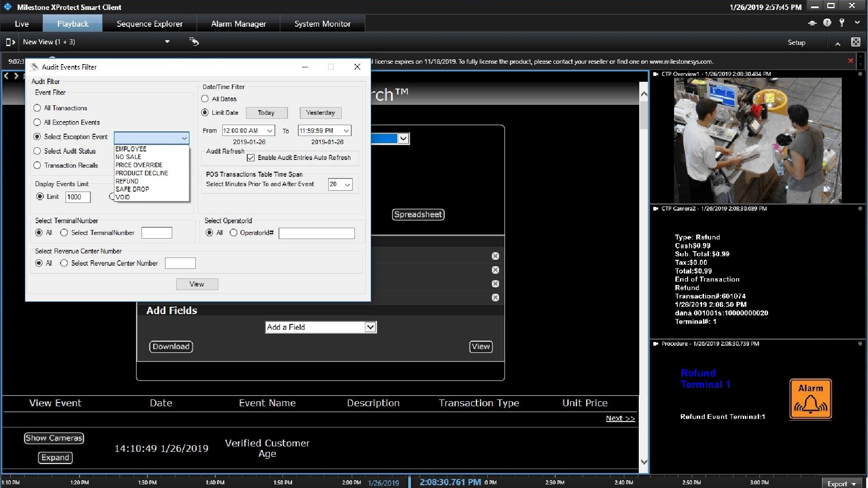
Task: Click the page vertical scrollbar thumb
Action: [x=644, y=115]
